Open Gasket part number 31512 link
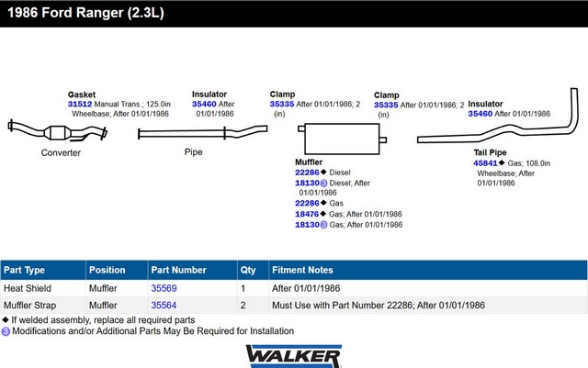Screen dimensions: 588x368 (x=80, y=105)
